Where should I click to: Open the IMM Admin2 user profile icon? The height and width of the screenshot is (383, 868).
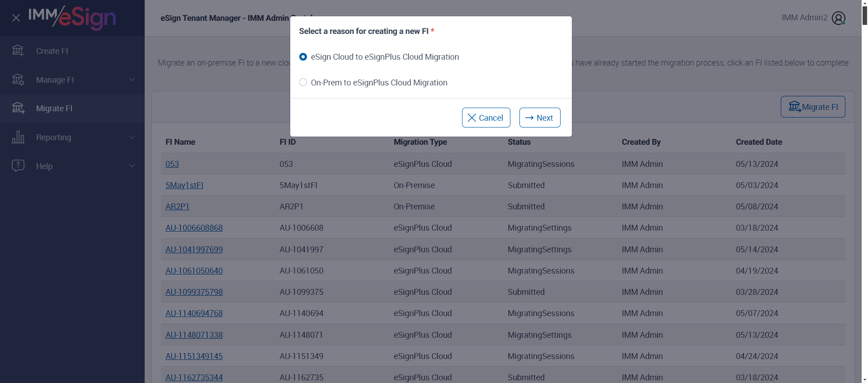[x=838, y=18]
